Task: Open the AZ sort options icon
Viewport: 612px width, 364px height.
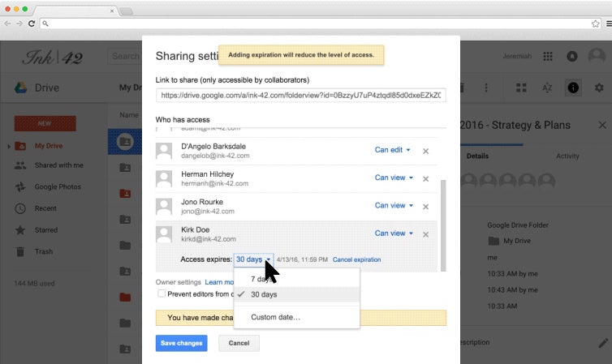Action: [x=547, y=88]
